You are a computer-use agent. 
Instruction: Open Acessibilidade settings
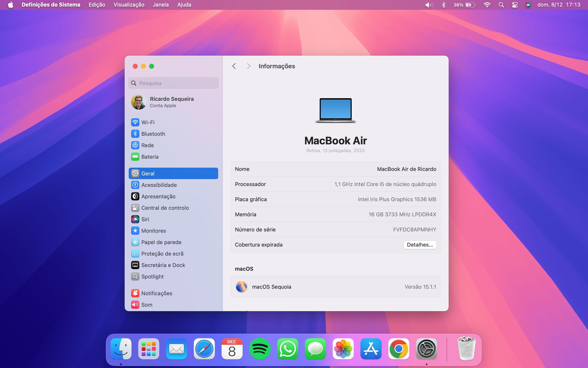coord(173,185)
